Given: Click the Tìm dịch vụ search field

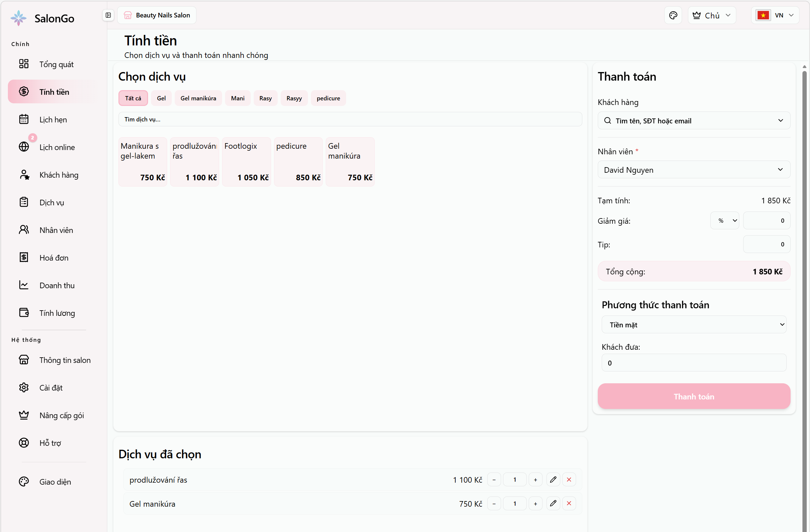Looking at the screenshot, I should 350,119.
